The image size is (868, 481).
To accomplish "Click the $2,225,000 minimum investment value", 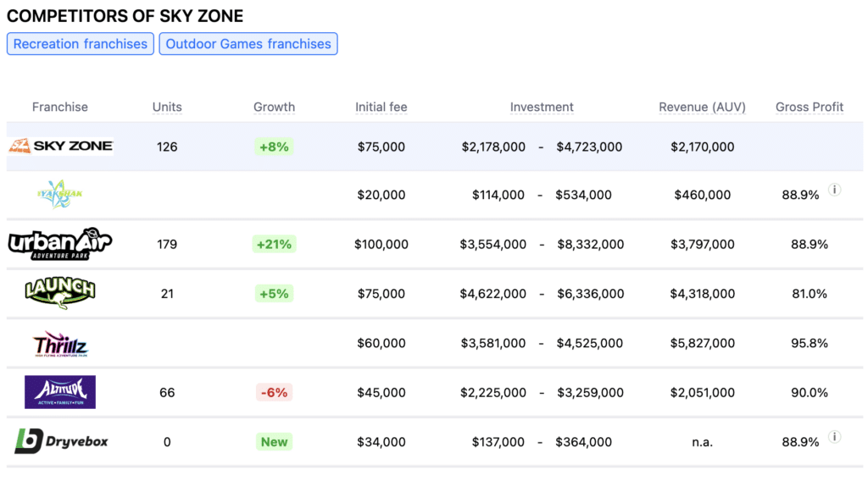I will (493, 393).
